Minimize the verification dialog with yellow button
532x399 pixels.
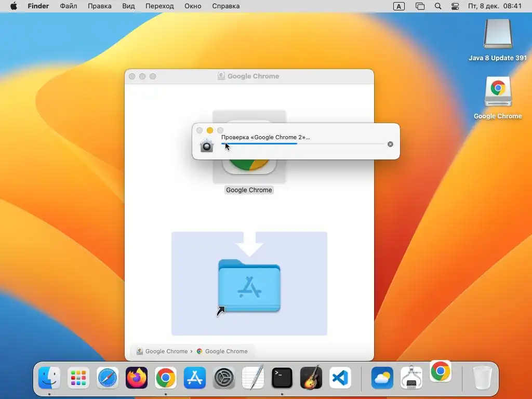tap(210, 130)
